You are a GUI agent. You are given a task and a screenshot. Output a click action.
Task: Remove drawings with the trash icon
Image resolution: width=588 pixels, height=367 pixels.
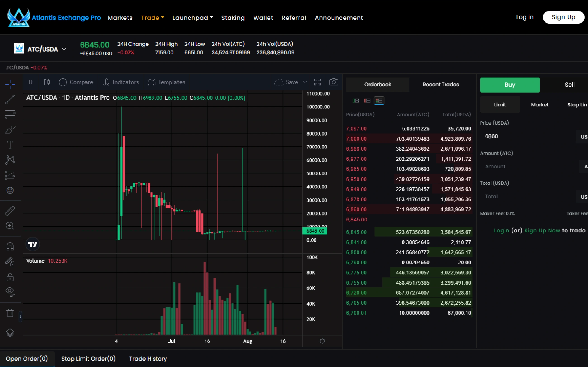(x=10, y=313)
